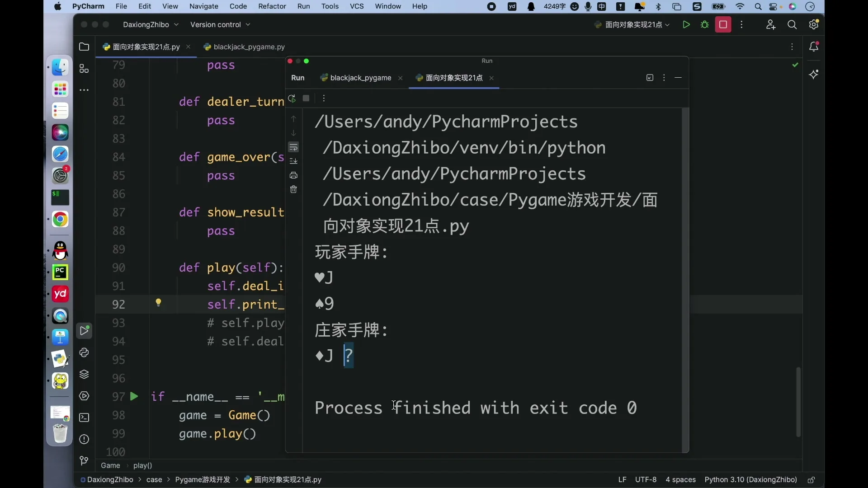Click the Debug bug icon
The image size is (868, 488).
point(705,25)
